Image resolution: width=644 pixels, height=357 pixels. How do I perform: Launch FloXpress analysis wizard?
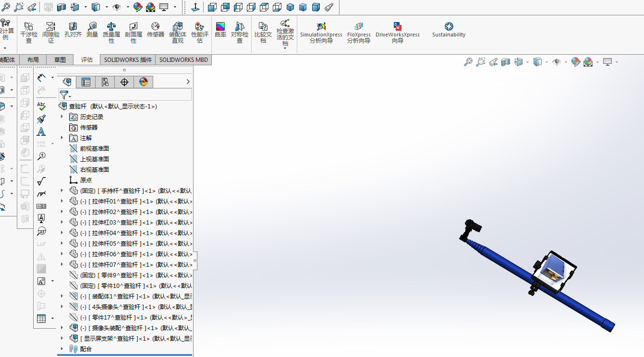pyautogui.click(x=359, y=32)
